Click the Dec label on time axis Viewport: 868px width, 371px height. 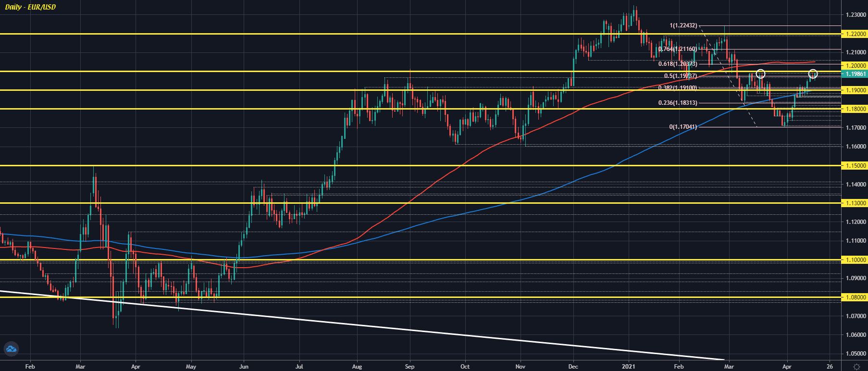pos(573,366)
